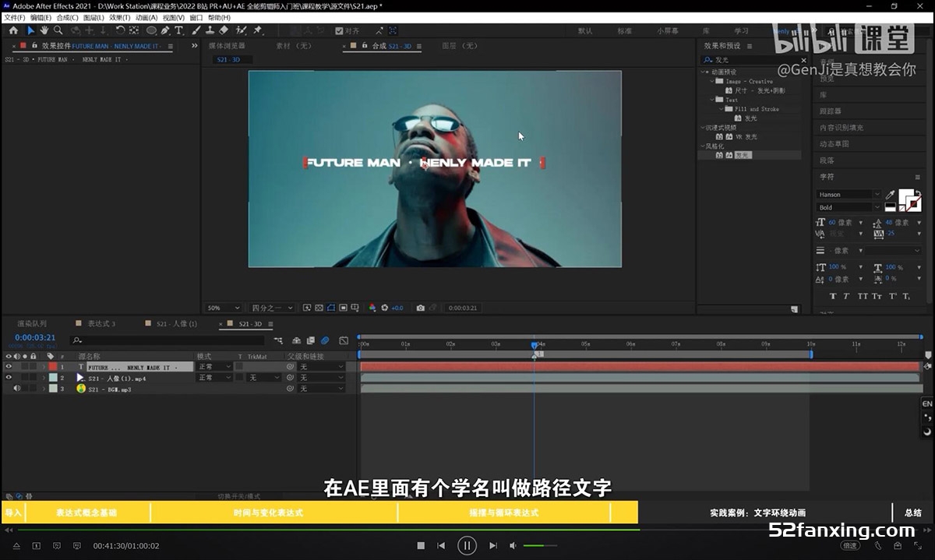The image size is (935, 560).
Task: Click the parent pick whip of layer 1
Action: click(289, 367)
